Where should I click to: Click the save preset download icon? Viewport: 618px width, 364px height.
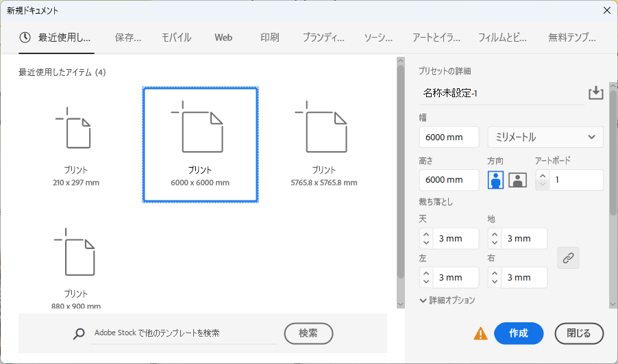click(595, 93)
